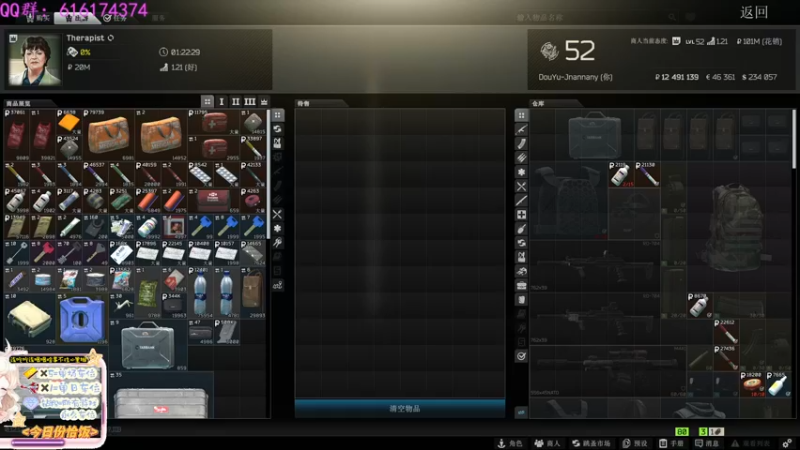Select medkit cross filter in stash sidebar

click(521, 215)
